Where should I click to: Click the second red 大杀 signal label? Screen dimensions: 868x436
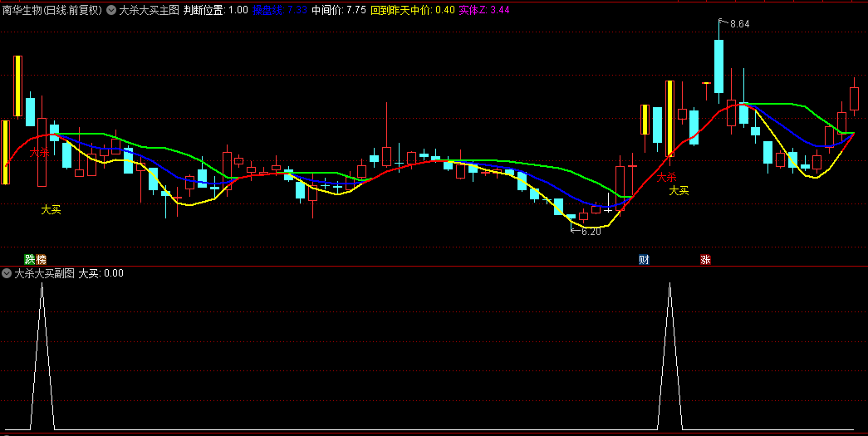coord(667,178)
